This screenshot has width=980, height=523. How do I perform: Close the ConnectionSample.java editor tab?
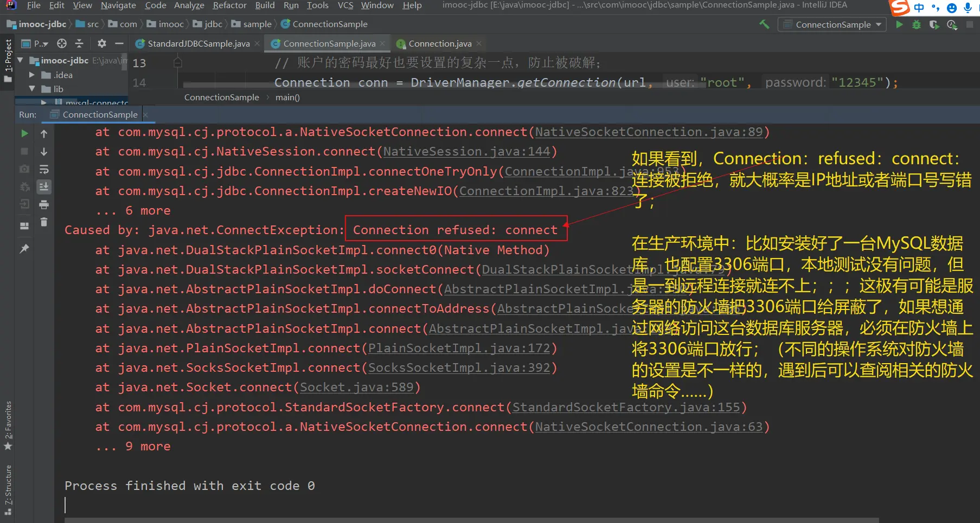pos(383,43)
